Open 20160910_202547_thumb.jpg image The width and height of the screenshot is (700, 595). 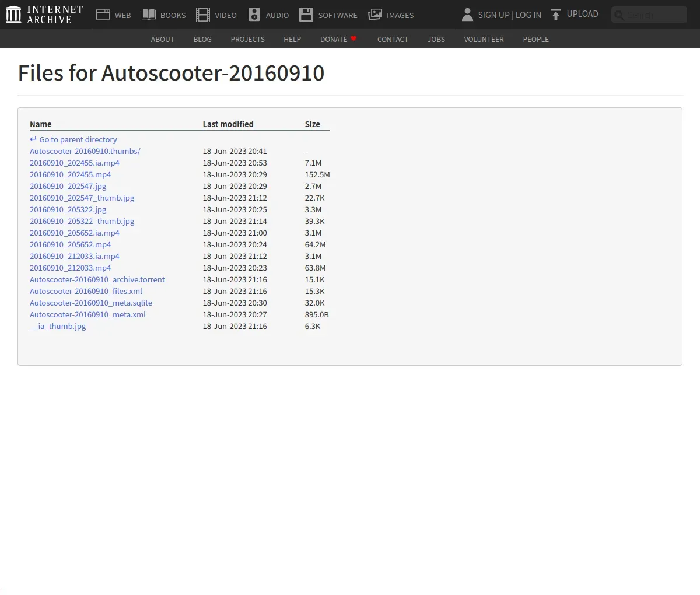click(x=82, y=198)
